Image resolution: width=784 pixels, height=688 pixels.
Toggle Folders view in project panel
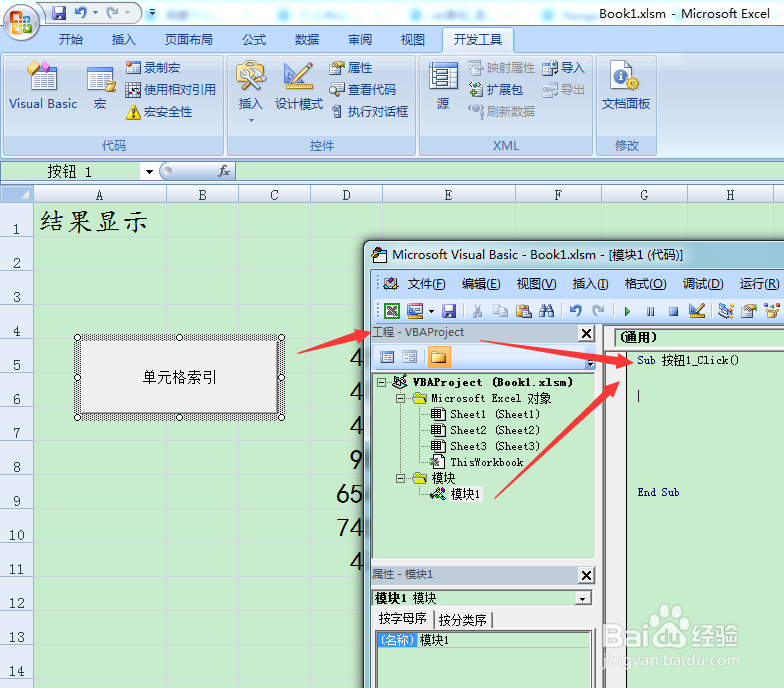(x=438, y=357)
